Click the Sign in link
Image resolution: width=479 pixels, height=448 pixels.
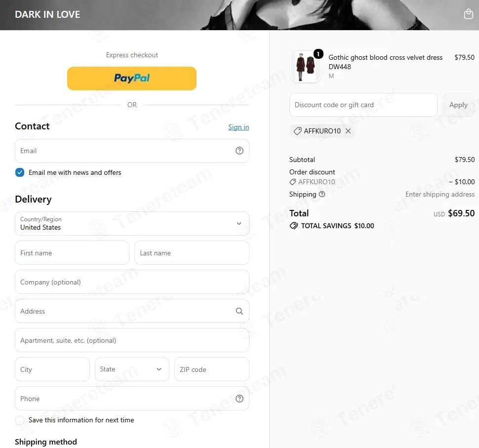pyautogui.click(x=239, y=127)
